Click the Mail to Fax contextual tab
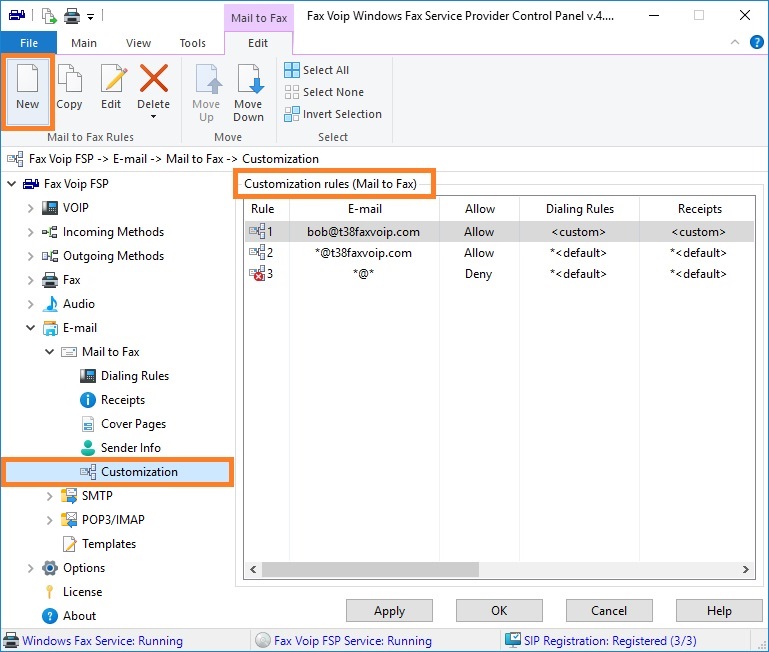Screen dimensions: 769x652 [259, 18]
